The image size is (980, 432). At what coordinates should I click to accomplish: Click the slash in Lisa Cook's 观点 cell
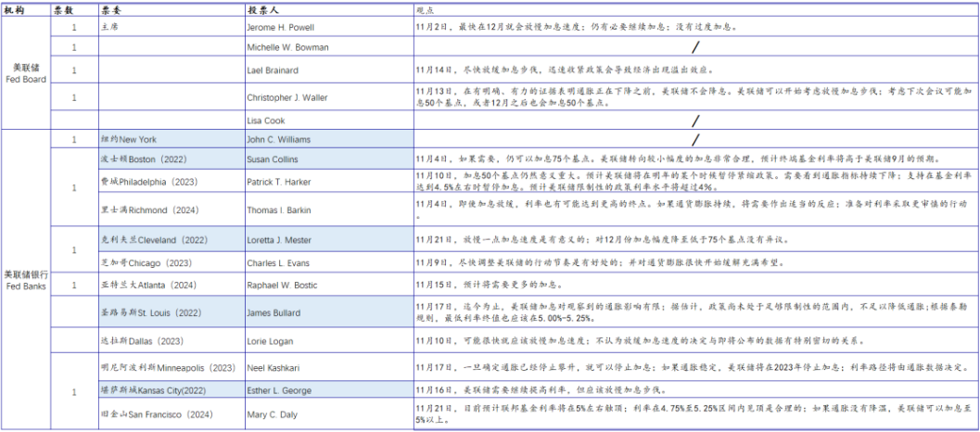695,120
